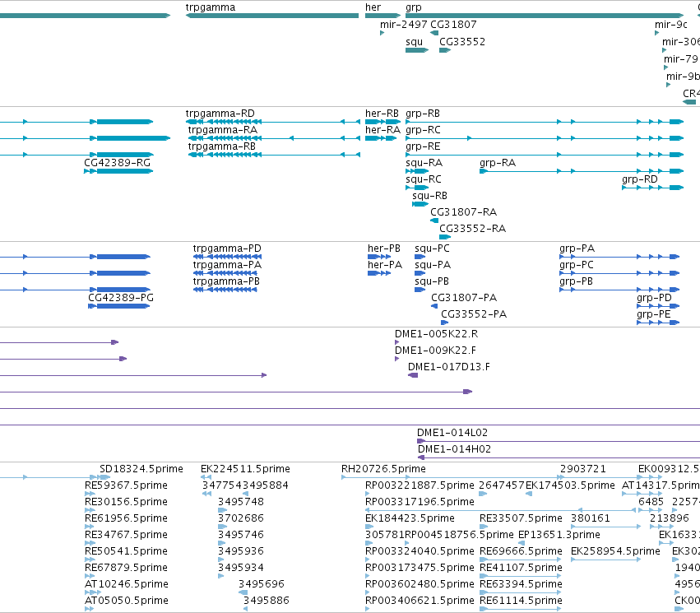
Task: Select the her gene feature
Action: [382, 16]
